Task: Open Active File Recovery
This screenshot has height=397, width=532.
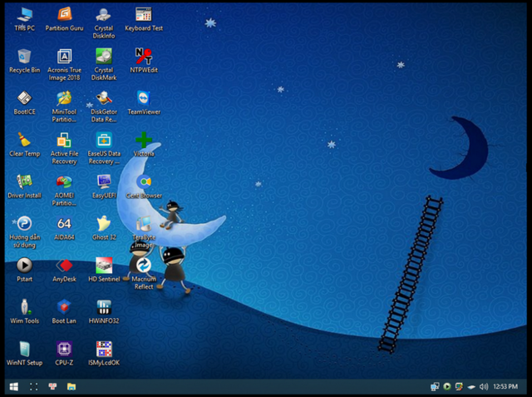Action: [64, 148]
